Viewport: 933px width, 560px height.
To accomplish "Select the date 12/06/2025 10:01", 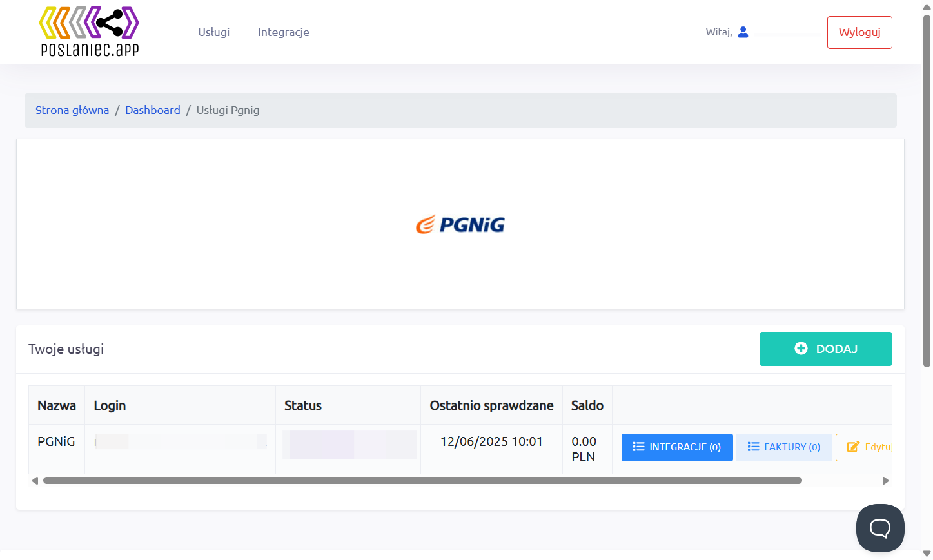I will (491, 441).
